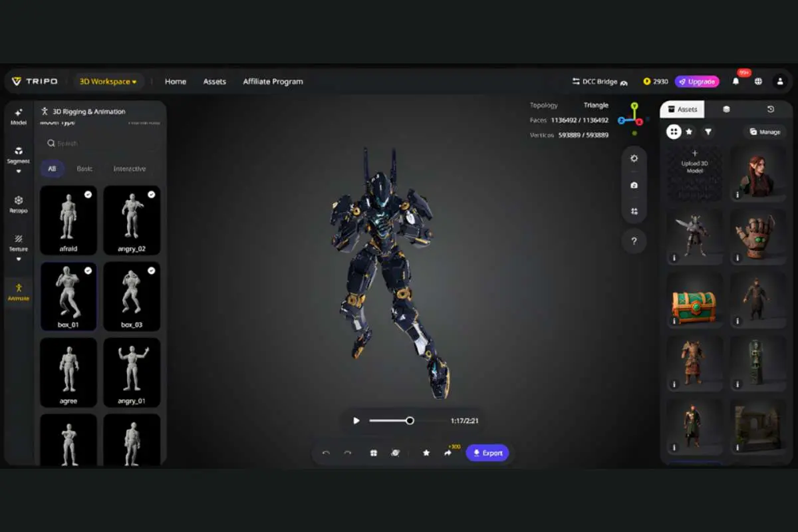Toggle the checkmark on box_01 animation
798x532 pixels.
tap(88, 271)
